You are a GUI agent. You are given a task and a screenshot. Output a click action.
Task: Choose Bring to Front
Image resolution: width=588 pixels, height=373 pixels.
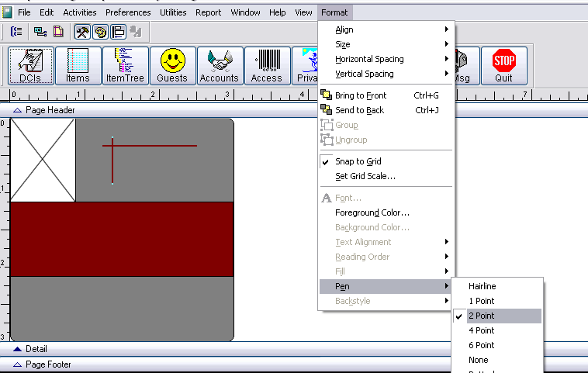pos(386,95)
